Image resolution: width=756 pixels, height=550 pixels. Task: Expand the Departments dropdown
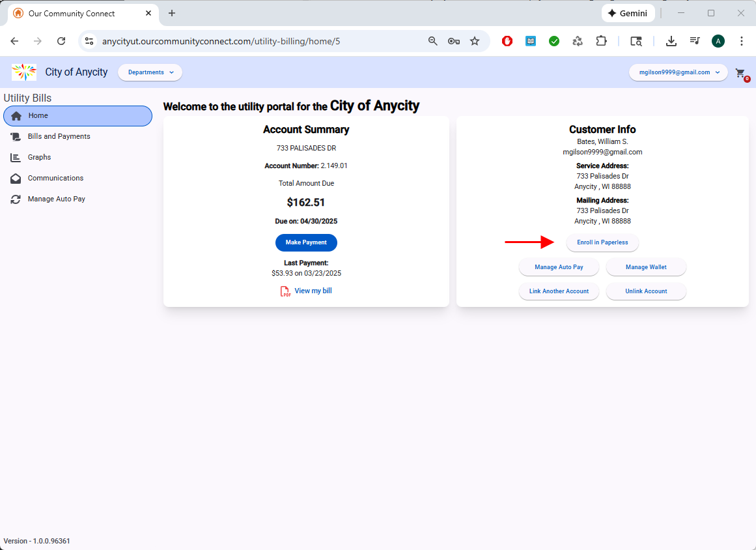(150, 72)
